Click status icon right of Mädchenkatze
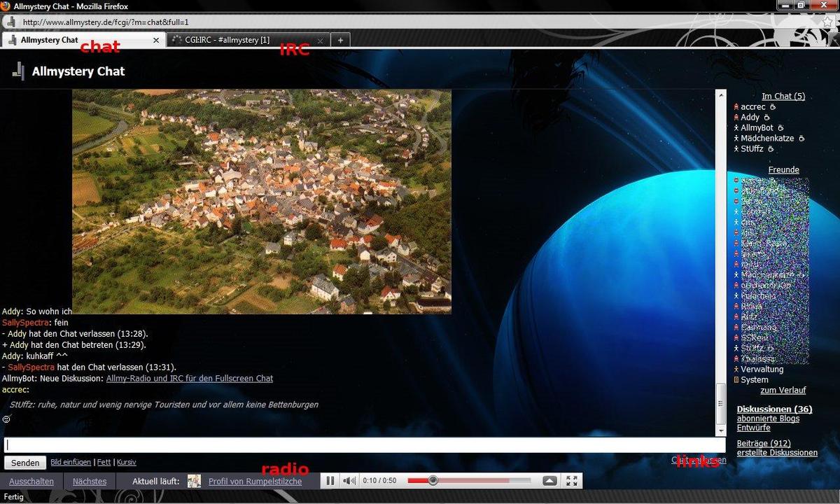Viewport: 840px width, 504px height. tap(801, 139)
